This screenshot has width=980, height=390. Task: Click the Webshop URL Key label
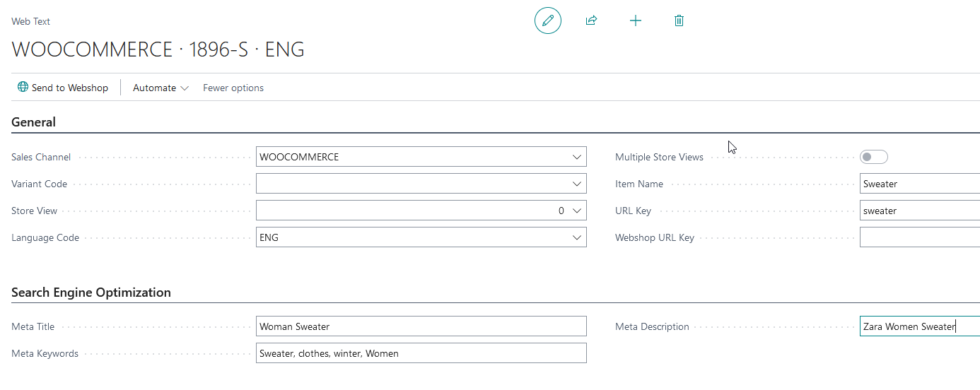click(655, 237)
